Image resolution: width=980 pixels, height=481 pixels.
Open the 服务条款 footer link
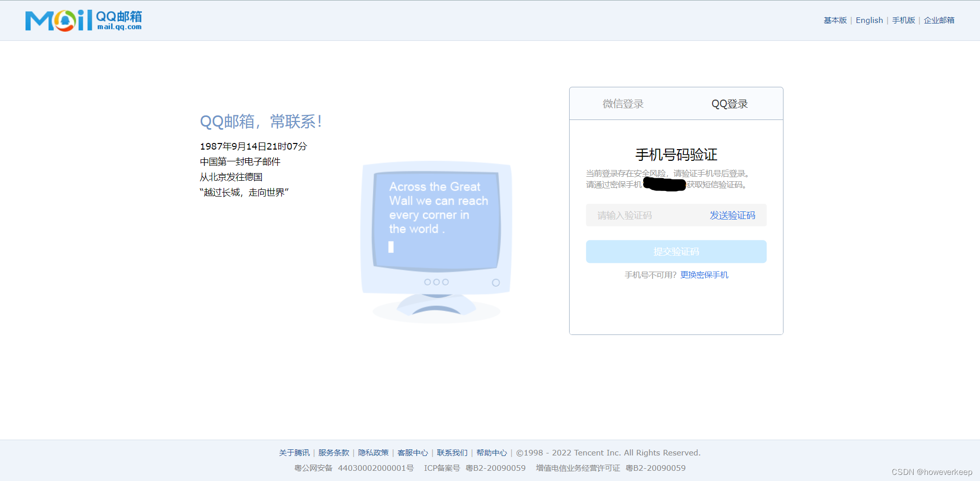334,453
